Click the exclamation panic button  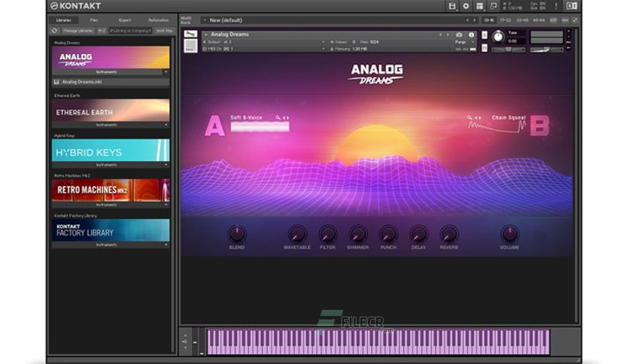tap(556, 6)
